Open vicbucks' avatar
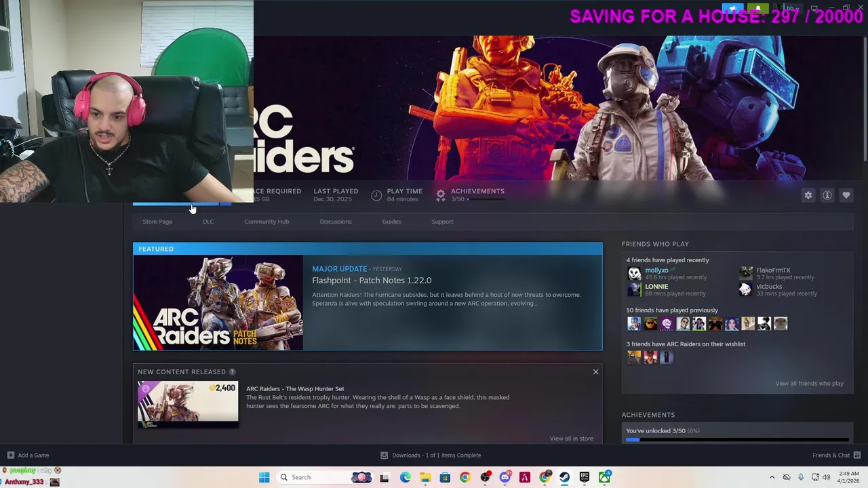The width and height of the screenshot is (868, 488). [746, 289]
